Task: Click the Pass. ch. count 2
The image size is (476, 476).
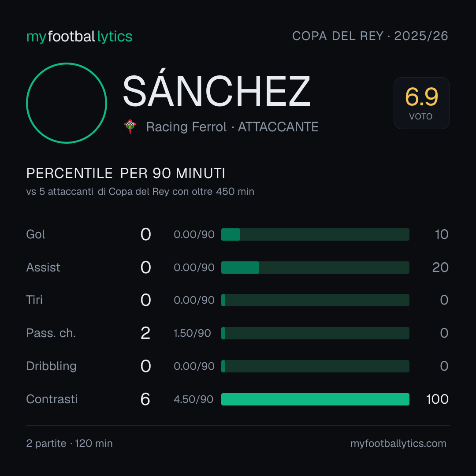Action: coord(145,333)
